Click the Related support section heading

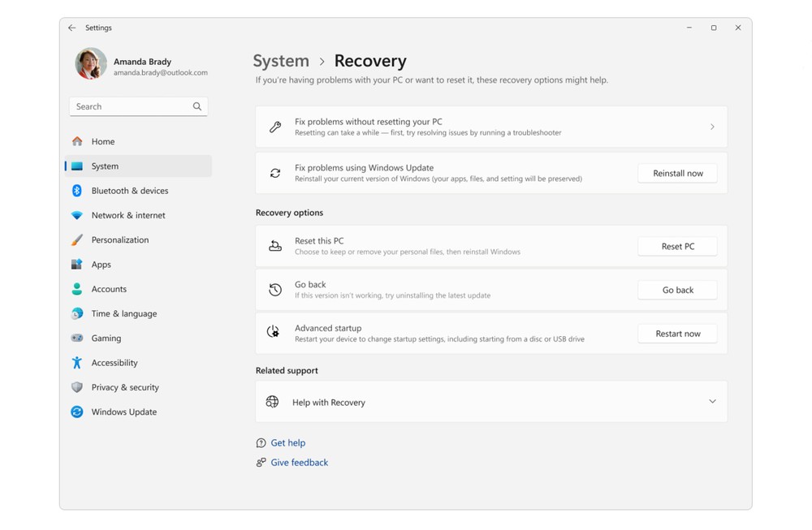287,371
